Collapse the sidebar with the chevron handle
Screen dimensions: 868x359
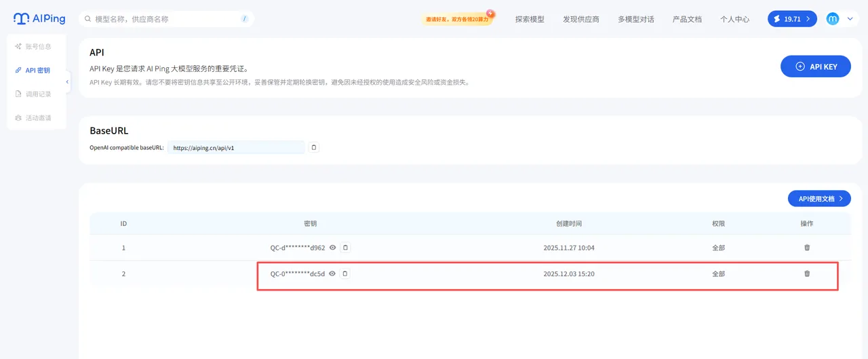pyautogui.click(x=68, y=82)
